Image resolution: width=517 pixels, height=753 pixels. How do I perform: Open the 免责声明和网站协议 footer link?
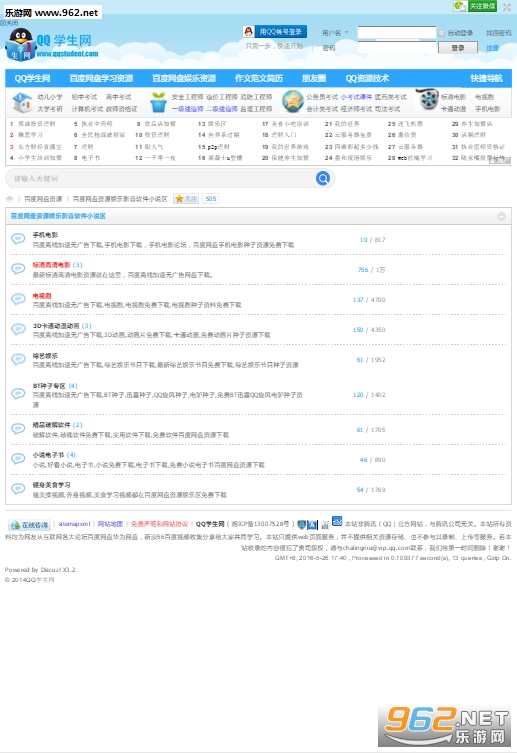point(159,524)
